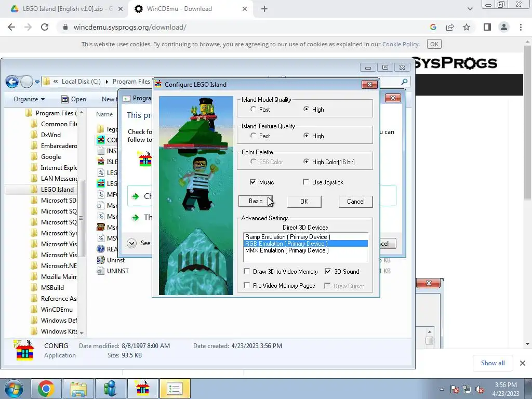This screenshot has height=399, width=532.
Task: Open a new browser tab
Action: (264, 9)
